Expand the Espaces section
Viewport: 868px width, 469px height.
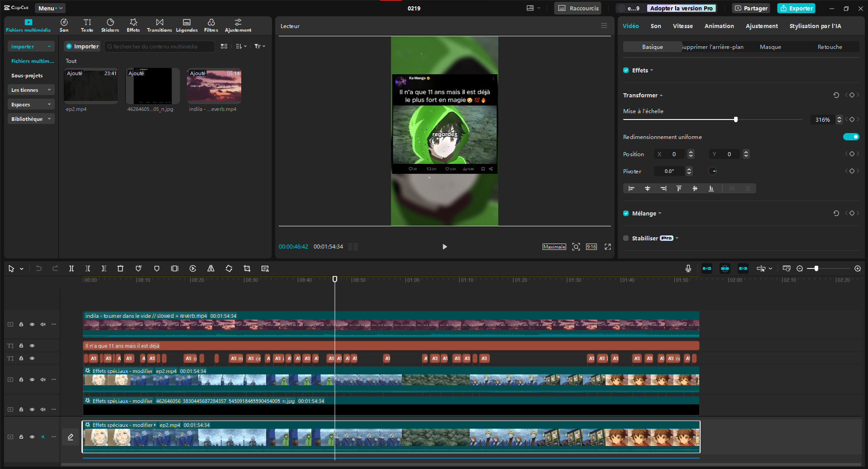pyautogui.click(x=31, y=105)
